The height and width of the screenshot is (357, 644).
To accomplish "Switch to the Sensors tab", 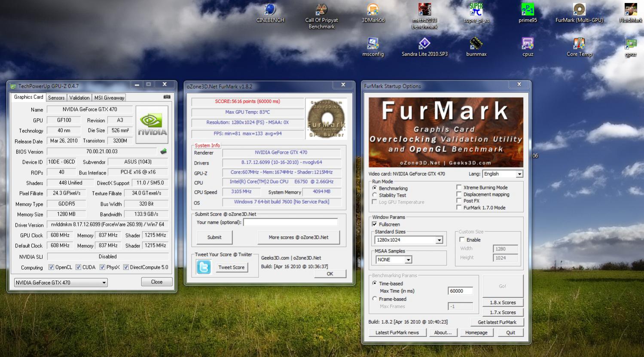I will (56, 98).
